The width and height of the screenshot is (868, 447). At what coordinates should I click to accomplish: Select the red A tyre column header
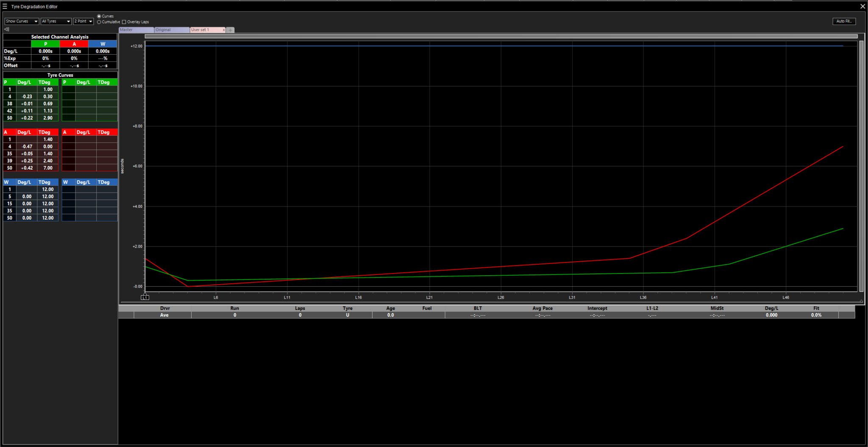74,44
